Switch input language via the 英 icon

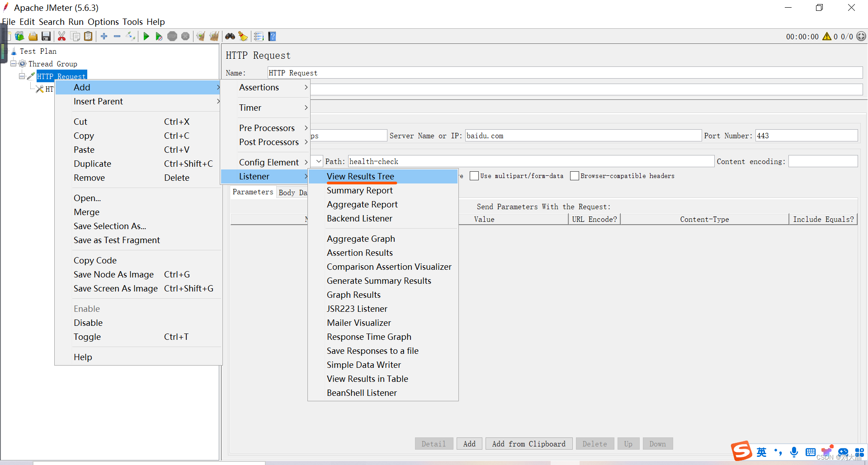[762, 452]
